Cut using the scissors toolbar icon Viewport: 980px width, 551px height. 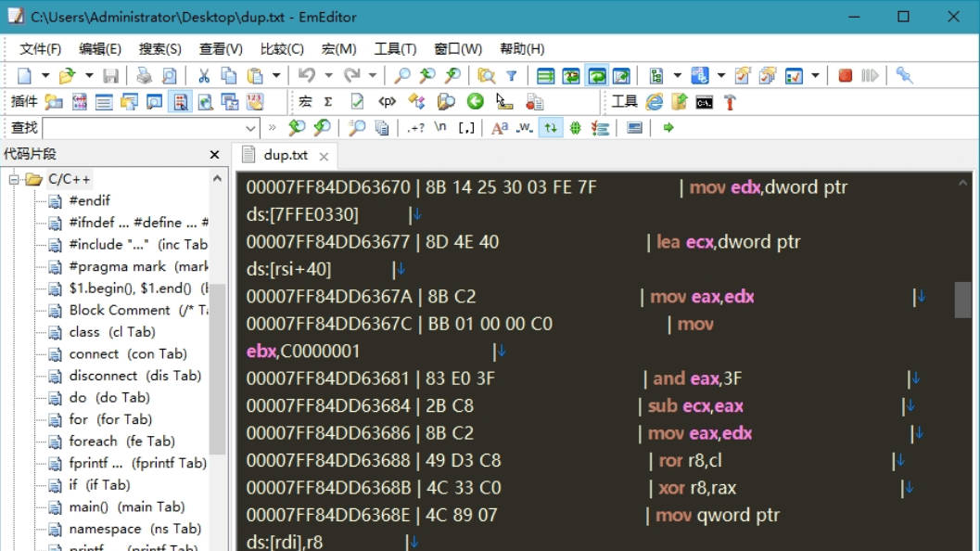click(x=204, y=76)
